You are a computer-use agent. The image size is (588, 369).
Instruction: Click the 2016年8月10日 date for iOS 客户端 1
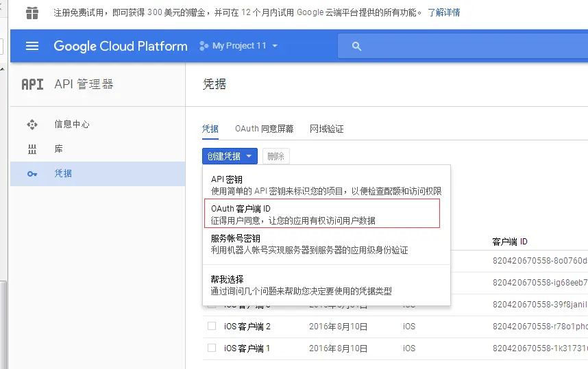point(339,348)
